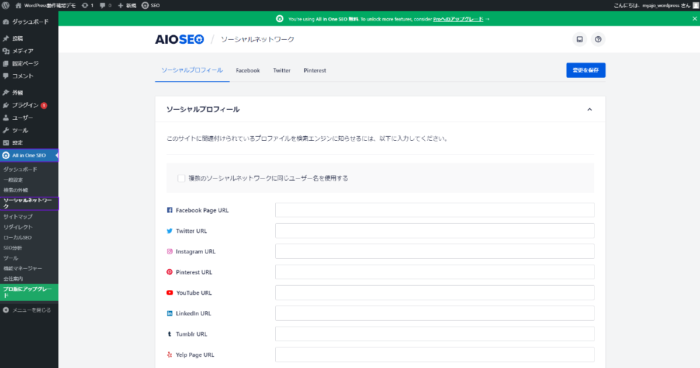This screenshot has width=700, height=368.
Task: Click the blue save changes button
Action: 586,70
